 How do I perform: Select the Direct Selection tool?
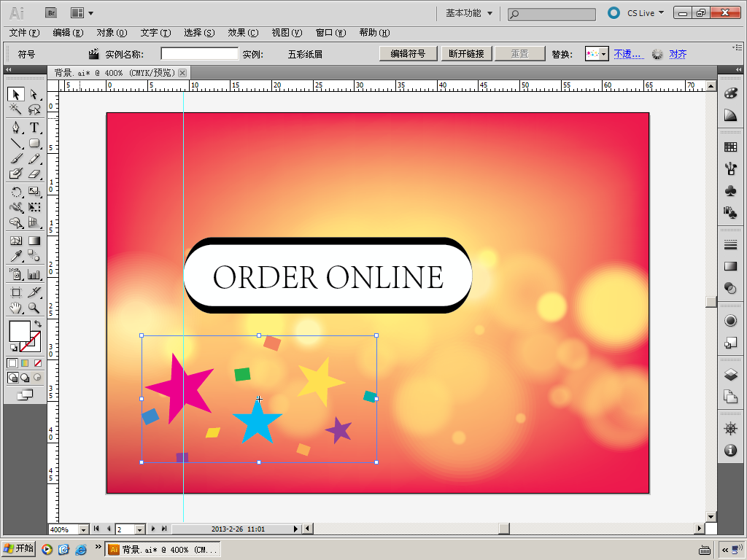point(34,94)
